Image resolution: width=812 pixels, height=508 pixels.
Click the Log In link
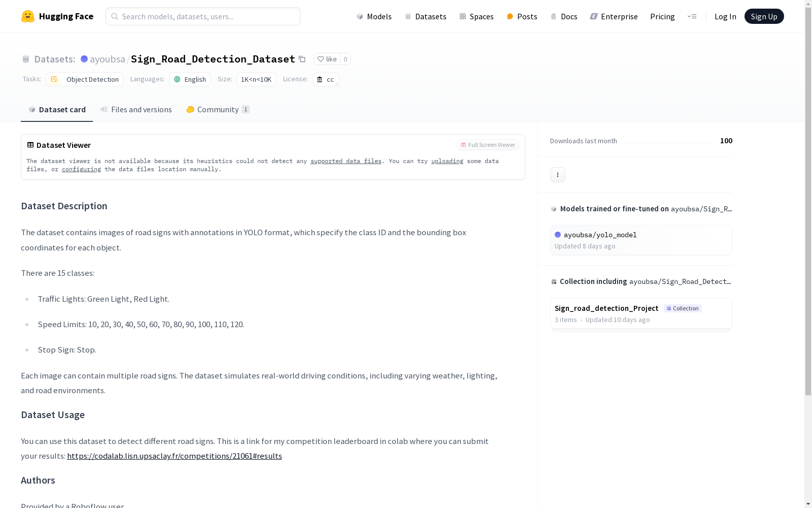(x=725, y=16)
